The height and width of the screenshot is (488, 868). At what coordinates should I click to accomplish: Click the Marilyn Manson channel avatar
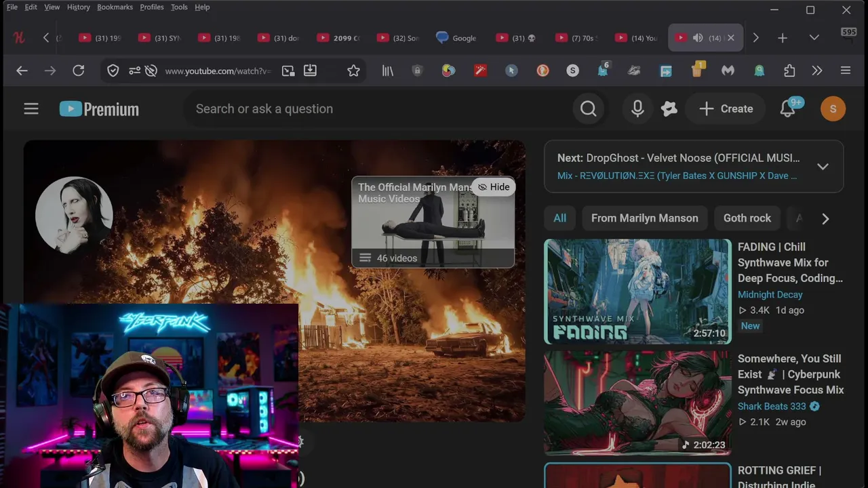click(74, 215)
